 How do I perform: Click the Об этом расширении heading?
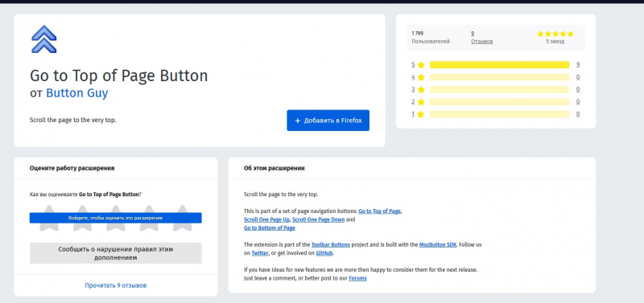point(274,168)
